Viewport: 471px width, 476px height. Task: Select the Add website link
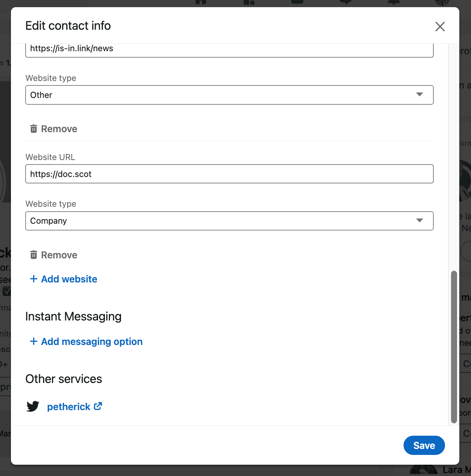tap(69, 279)
